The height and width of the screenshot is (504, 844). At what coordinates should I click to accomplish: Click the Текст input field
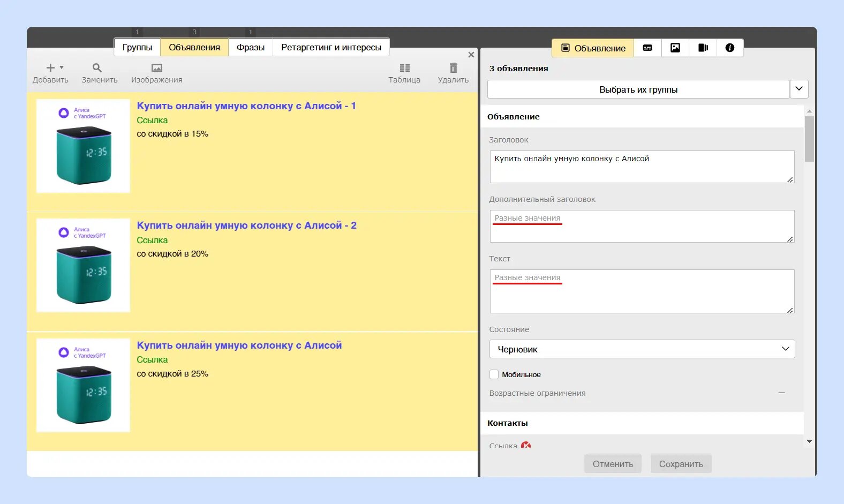(642, 291)
